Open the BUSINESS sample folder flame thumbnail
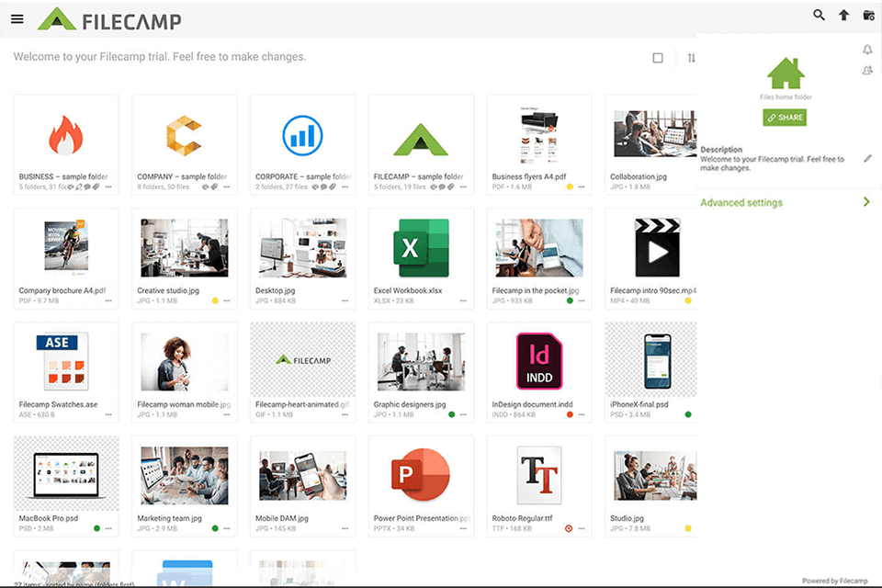 (66, 136)
